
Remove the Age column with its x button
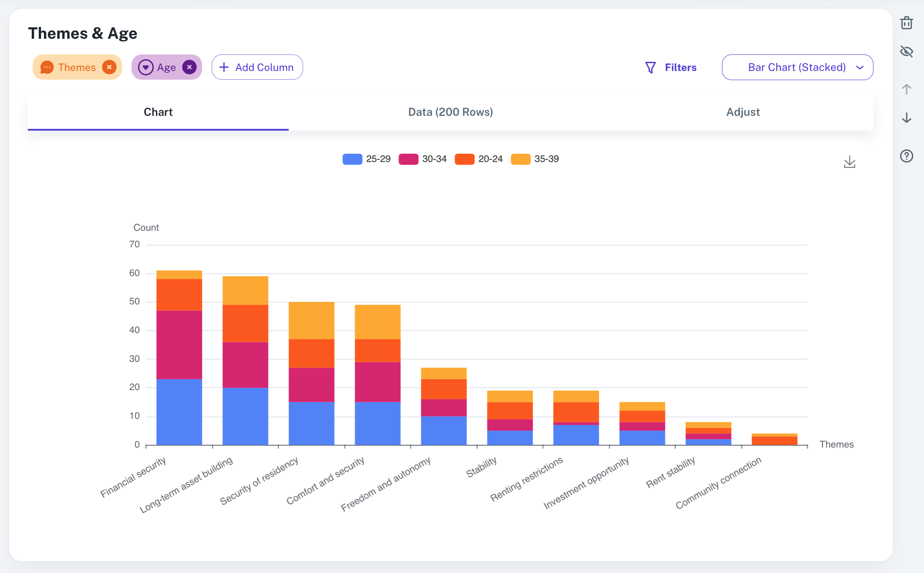[189, 67]
